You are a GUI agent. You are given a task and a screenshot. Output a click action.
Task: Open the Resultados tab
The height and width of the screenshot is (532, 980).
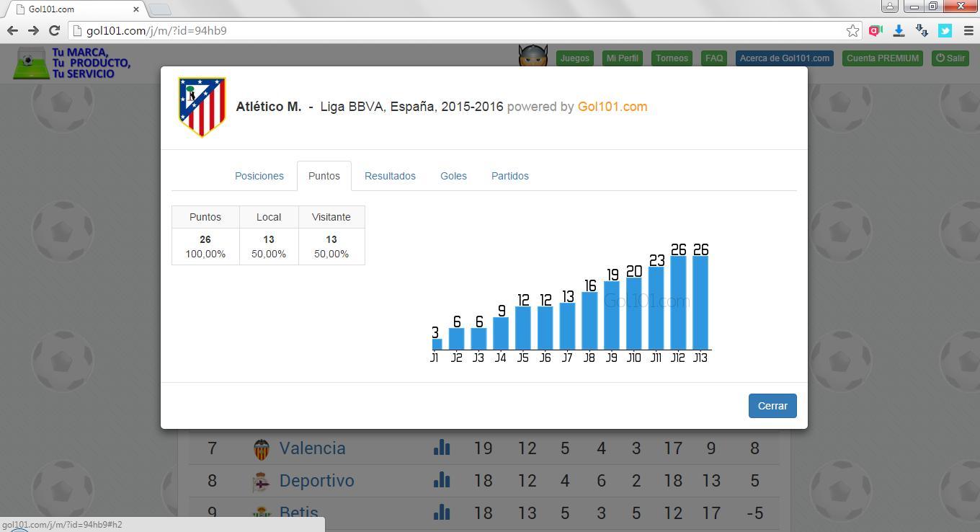[390, 176]
